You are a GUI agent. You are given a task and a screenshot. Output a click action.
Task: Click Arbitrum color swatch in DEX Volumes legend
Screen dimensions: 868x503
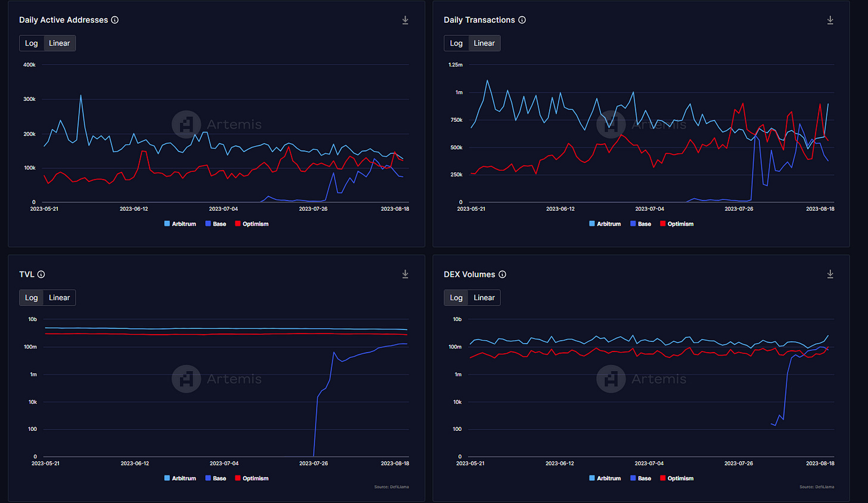[x=592, y=479]
